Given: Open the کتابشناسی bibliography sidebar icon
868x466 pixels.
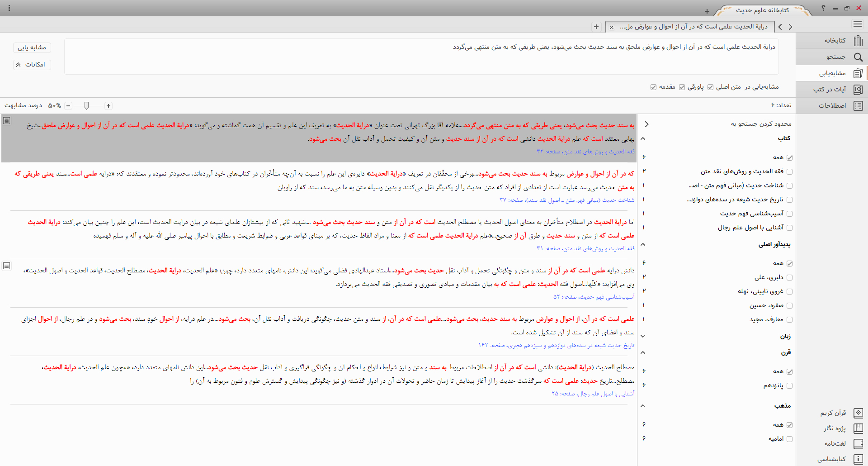Looking at the screenshot, I should pos(858,459).
